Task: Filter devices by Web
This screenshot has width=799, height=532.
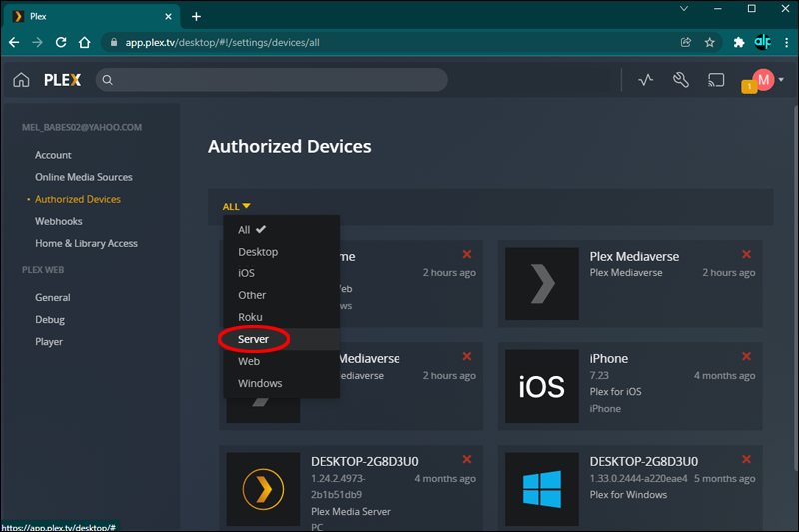Action: [x=282, y=361]
